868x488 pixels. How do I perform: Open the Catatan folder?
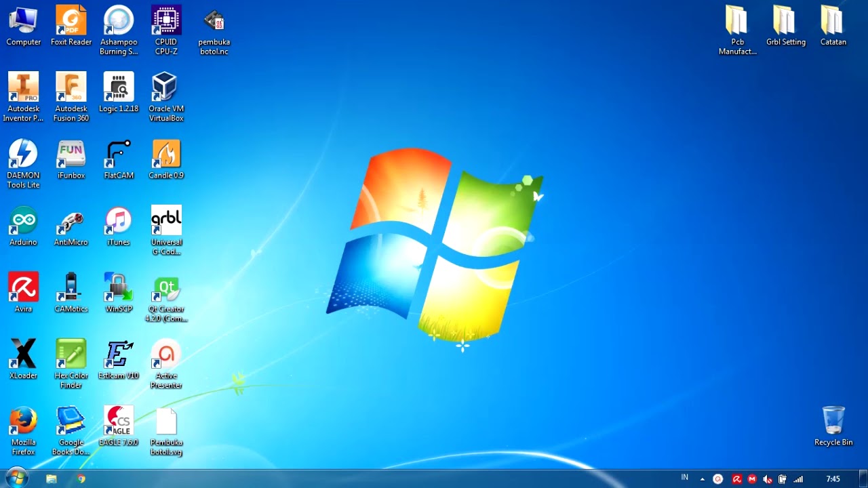[833, 26]
